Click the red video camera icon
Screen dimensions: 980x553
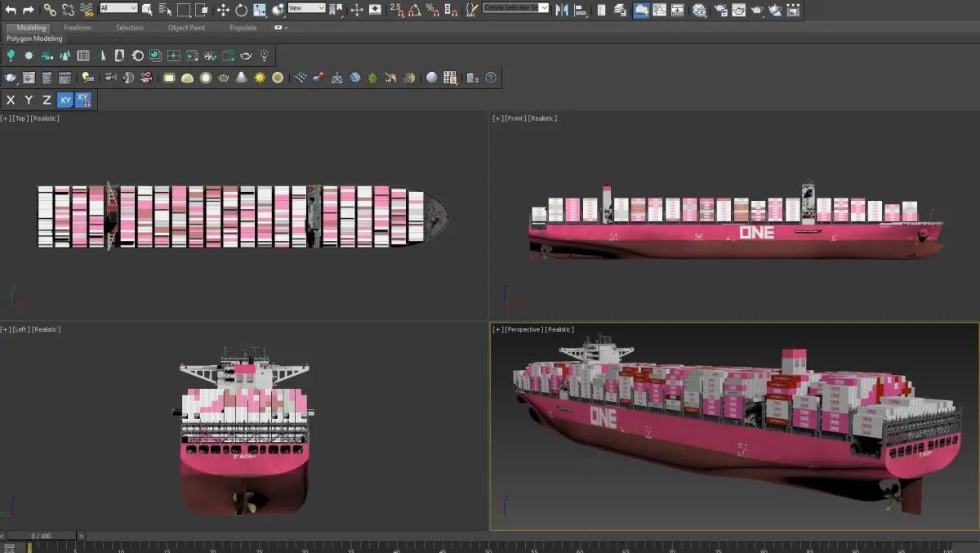[146, 78]
